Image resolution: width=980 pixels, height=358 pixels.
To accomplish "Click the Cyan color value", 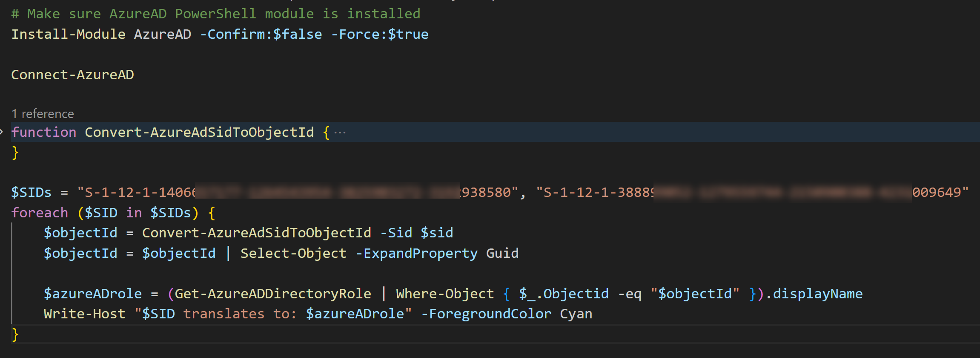I will pyautogui.click(x=576, y=314).
